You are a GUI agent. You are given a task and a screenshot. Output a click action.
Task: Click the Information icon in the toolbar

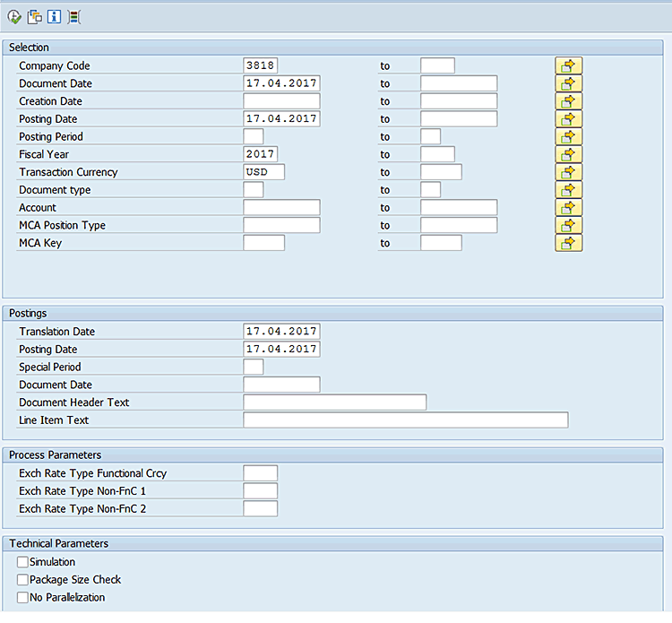(x=54, y=17)
